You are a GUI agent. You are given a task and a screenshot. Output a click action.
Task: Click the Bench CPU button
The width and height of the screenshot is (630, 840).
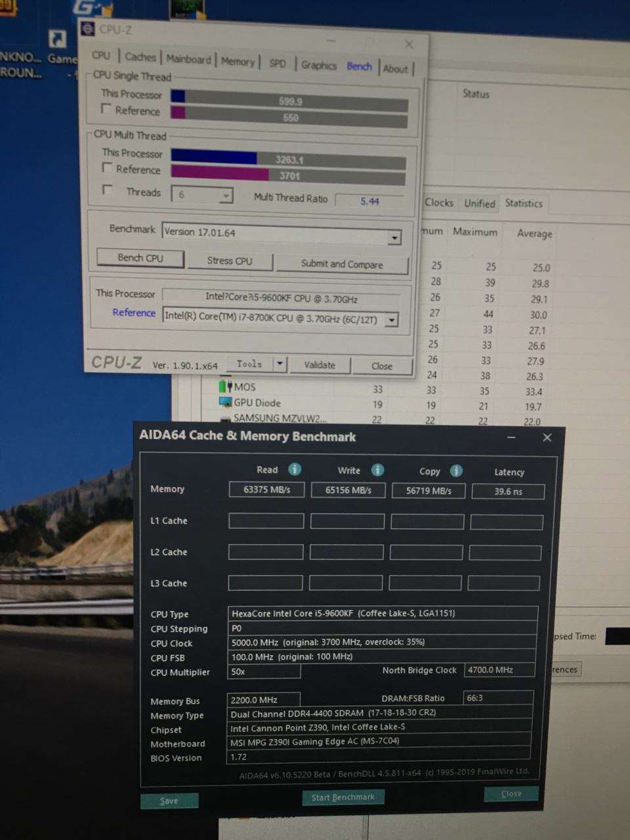140,258
